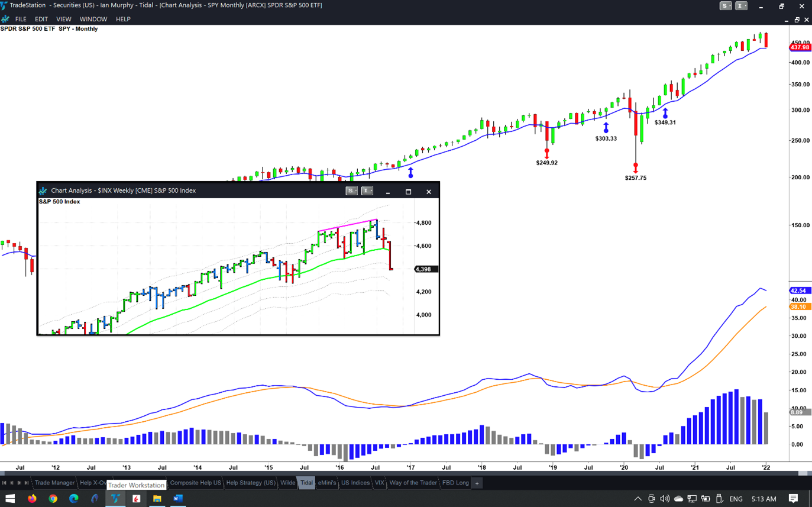Image resolution: width=812 pixels, height=507 pixels.
Task: Click the $257.75 low price marker
Action: (x=636, y=177)
